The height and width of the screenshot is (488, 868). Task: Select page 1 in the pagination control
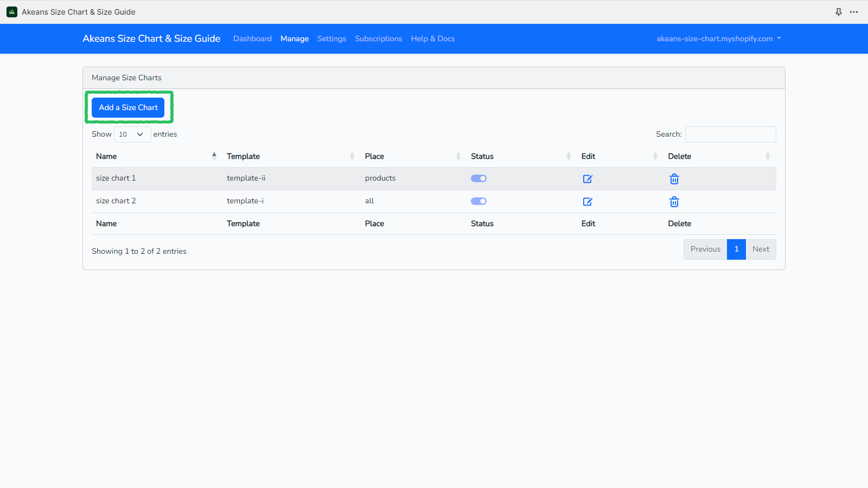736,249
